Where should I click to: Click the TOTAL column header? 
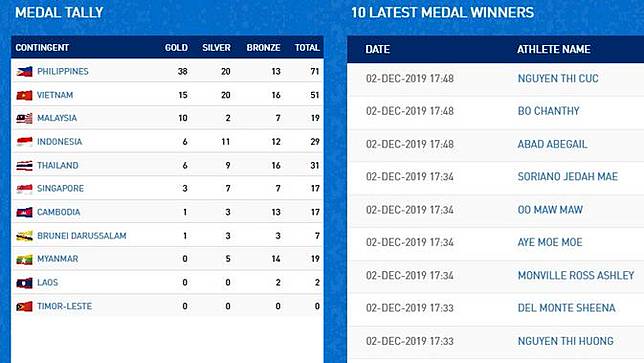[307, 48]
